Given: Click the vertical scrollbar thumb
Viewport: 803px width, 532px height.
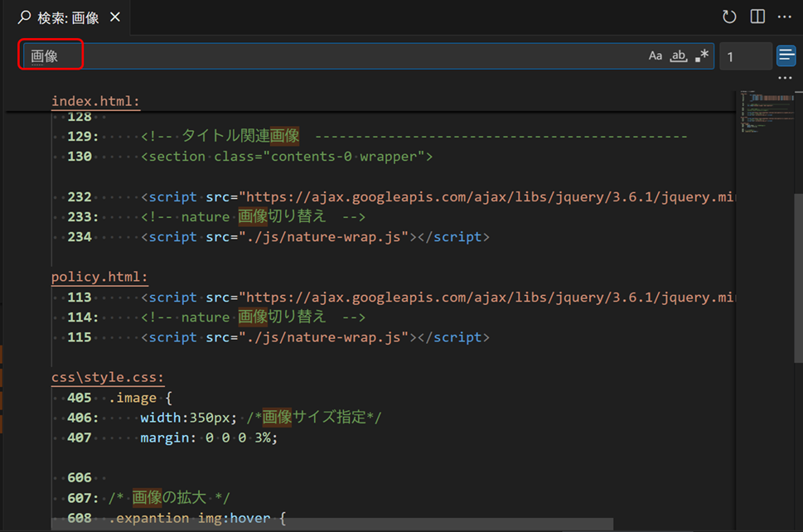Looking at the screenshot, I should pos(798,278).
